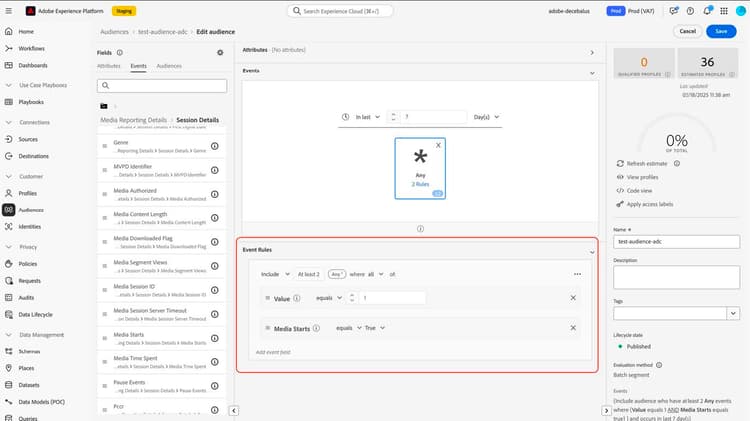Open the event rule more options ellipsis
750x421 pixels.
tap(577, 274)
